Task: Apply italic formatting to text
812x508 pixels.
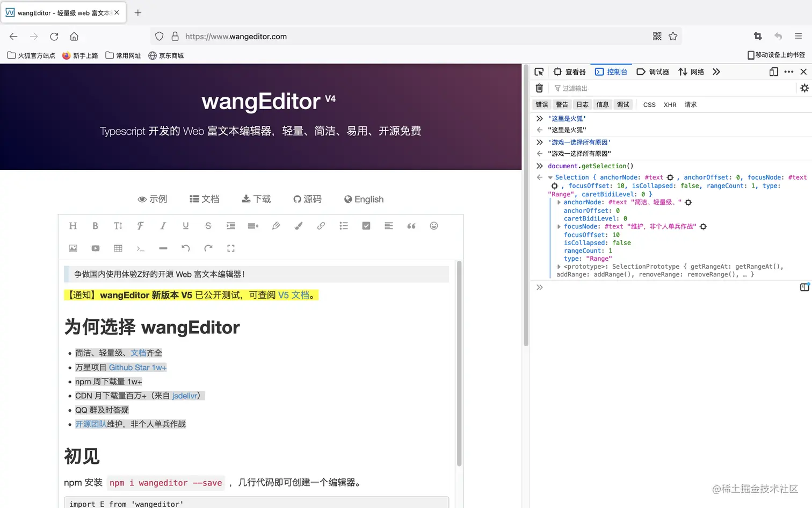Action: pyautogui.click(x=163, y=226)
